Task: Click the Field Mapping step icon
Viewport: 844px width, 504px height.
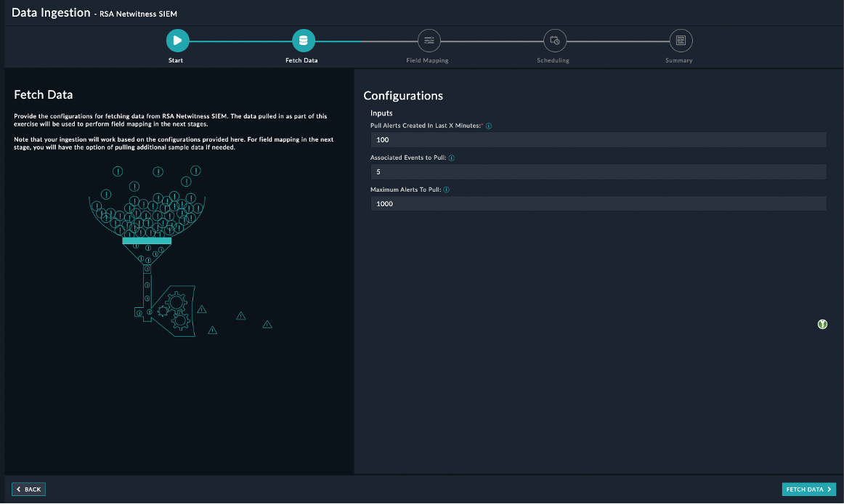Action: (429, 41)
